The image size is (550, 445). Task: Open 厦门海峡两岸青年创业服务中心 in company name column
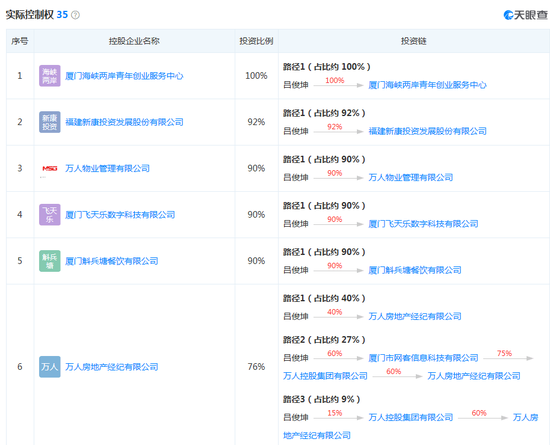(124, 76)
